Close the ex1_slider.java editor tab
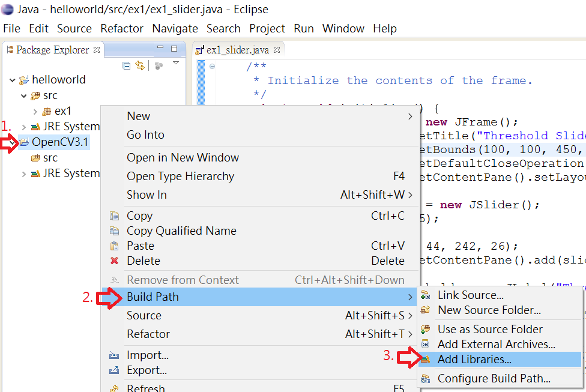This screenshot has height=392, width=586. pos(277,50)
